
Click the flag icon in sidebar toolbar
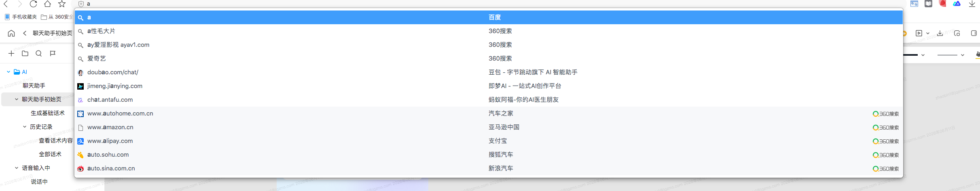pos(53,53)
